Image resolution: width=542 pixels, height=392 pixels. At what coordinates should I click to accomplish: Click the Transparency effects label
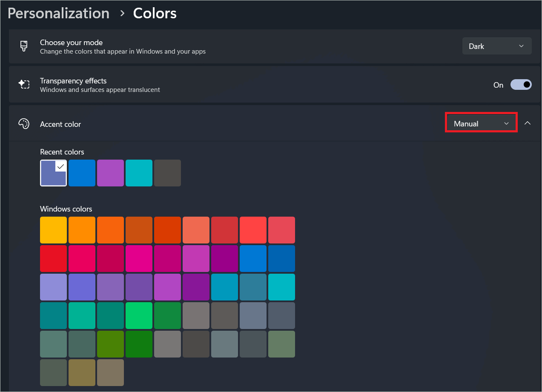click(73, 81)
